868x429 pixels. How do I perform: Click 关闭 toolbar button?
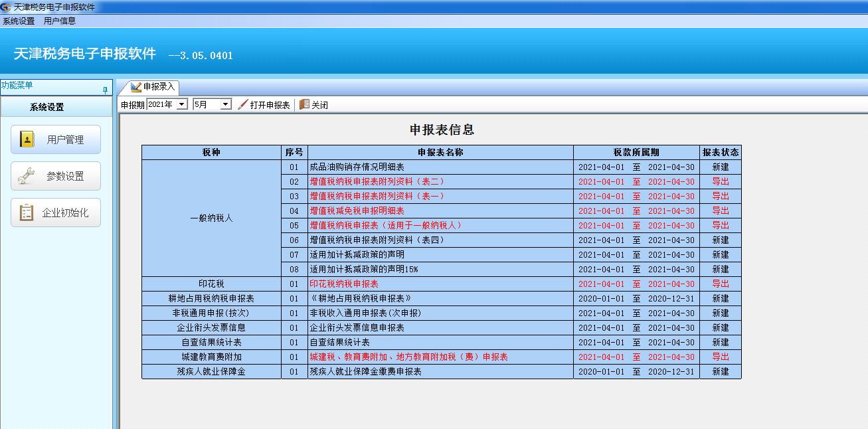313,105
